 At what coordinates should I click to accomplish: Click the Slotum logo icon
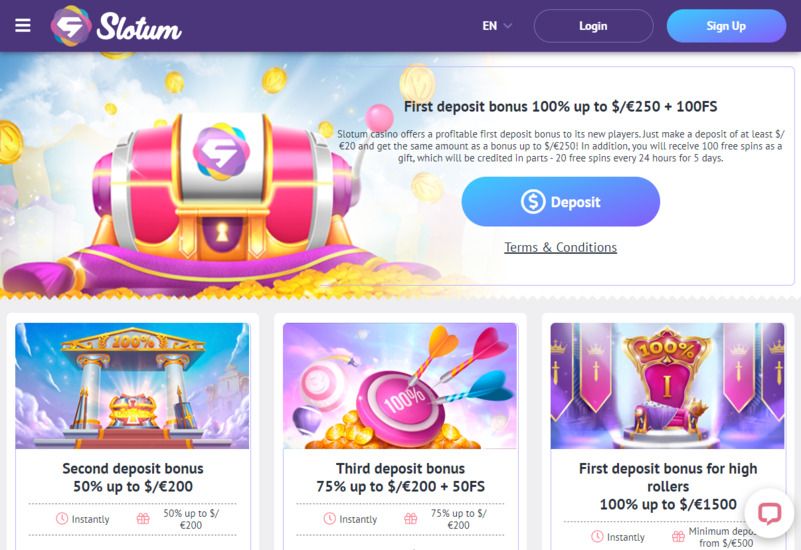pos(71,26)
